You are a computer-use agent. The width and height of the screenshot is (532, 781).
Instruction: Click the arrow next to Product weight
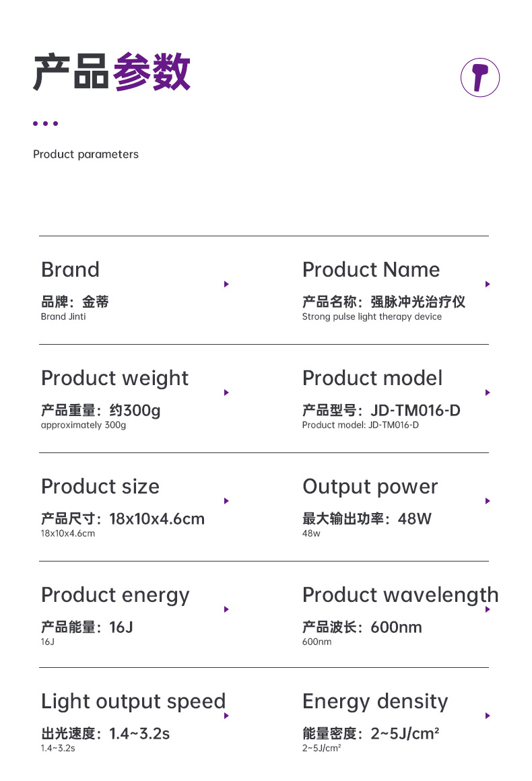tap(227, 393)
